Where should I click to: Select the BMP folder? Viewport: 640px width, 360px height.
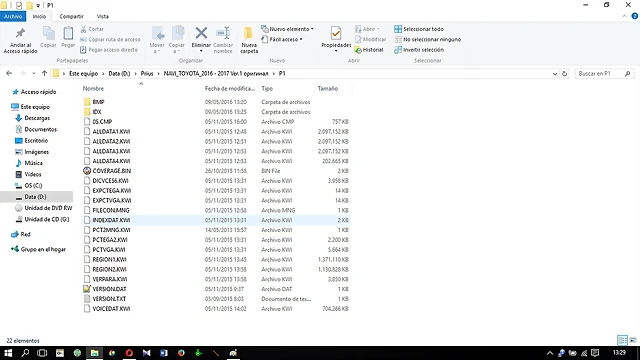tap(98, 102)
